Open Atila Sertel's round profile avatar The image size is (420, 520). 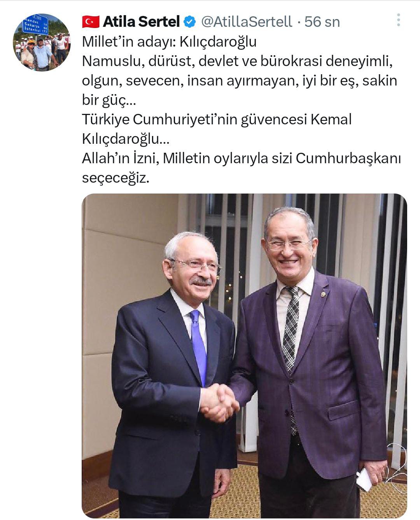point(42,42)
